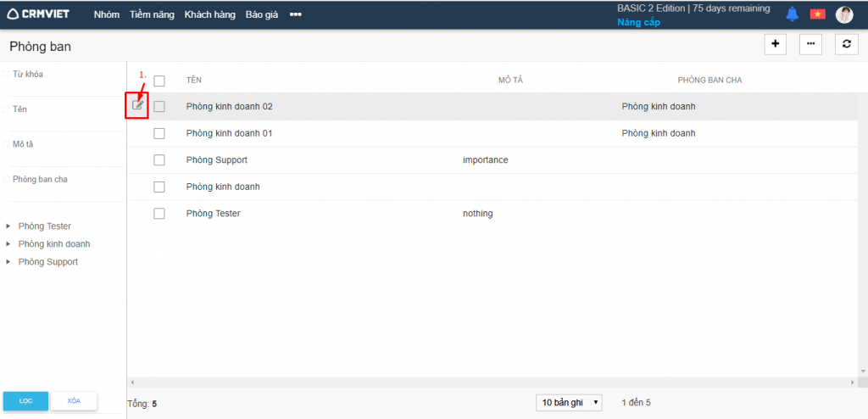Click the refresh icon button
The width and height of the screenshot is (868, 419).
pyautogui.click(x=845, y=44)
